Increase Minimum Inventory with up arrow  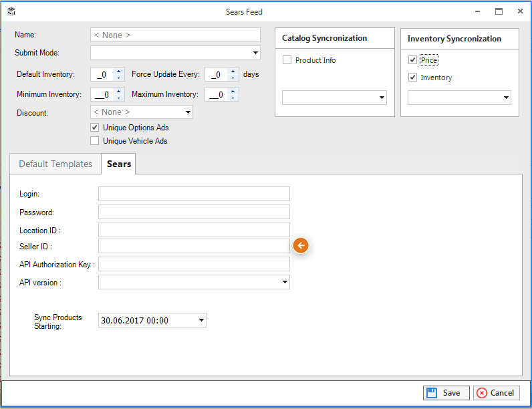tap(118, 92)
